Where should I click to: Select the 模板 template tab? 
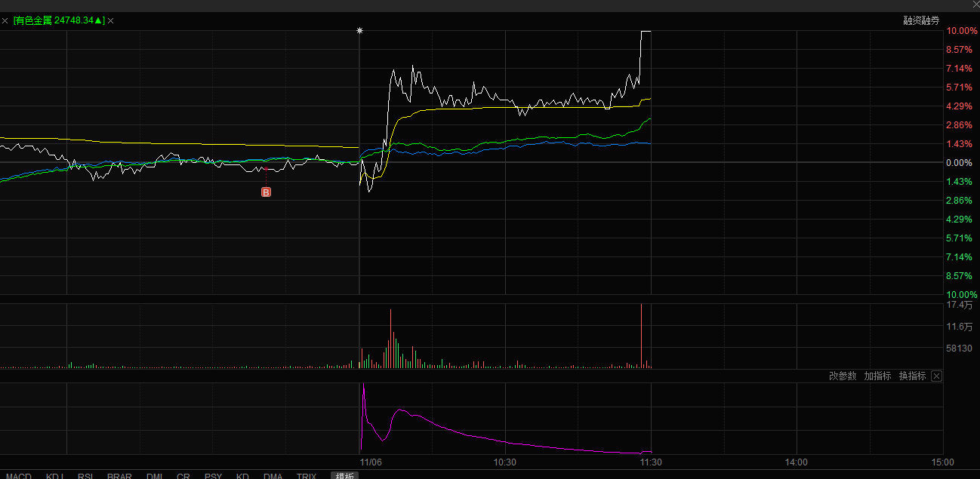click(345, 476)
